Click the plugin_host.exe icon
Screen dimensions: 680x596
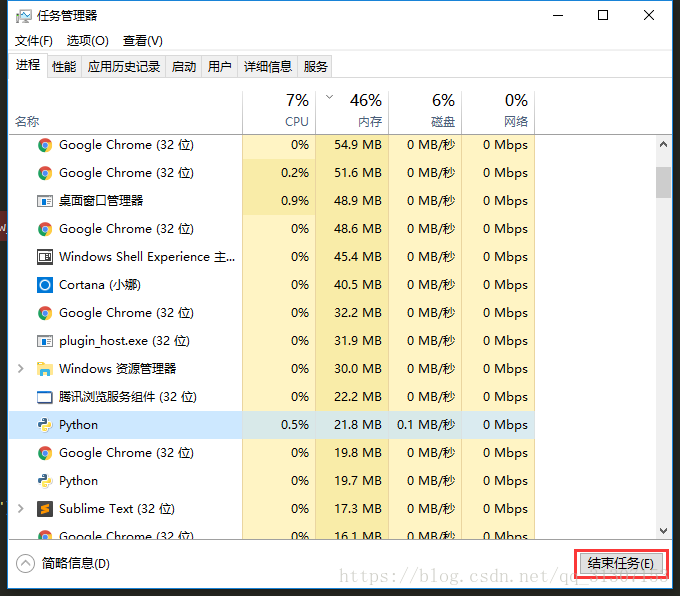point(45,341)
